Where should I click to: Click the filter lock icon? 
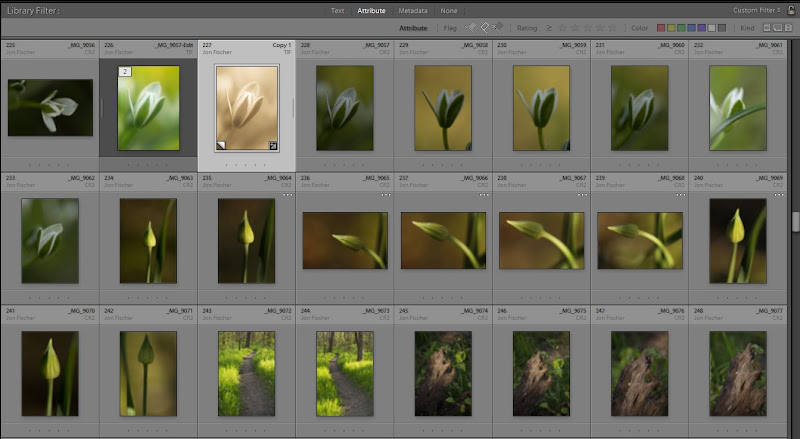point(791,10)
